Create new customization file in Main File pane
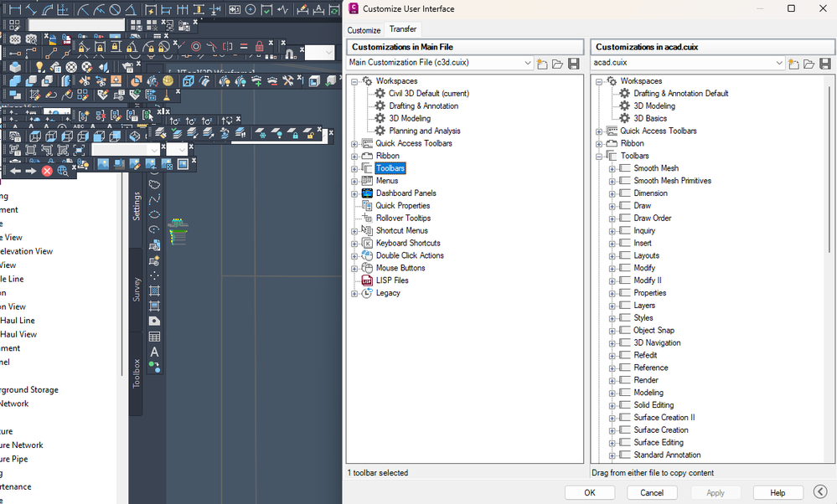 pyautogui.click(x=542, y=64)
